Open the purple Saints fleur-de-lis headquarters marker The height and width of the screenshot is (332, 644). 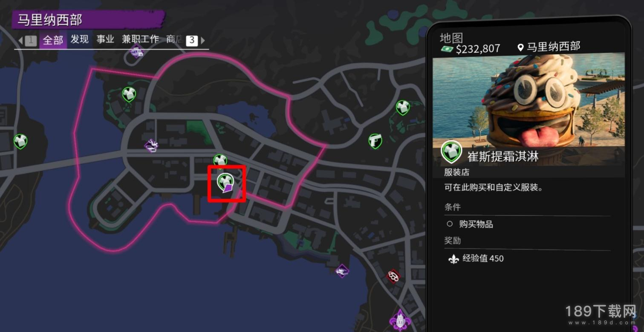click(x=399, y=320)
